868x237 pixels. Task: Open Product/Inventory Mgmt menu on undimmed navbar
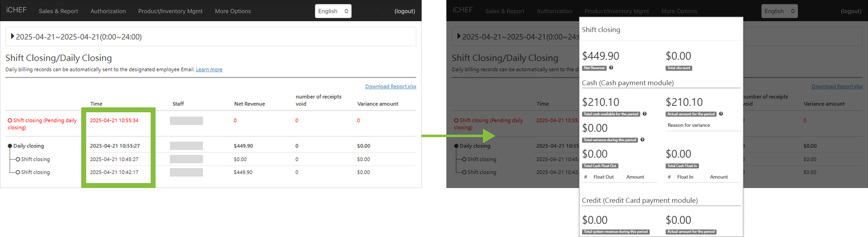170,11
